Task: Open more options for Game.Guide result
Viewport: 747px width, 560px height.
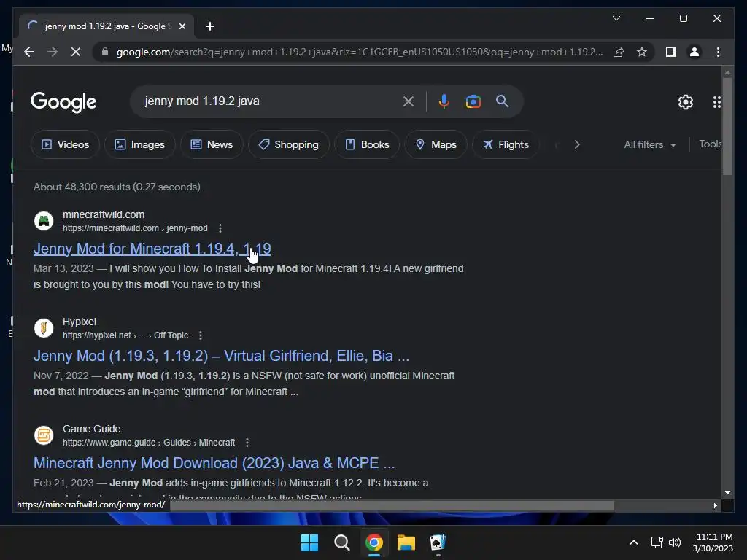Action: pos(247,443)
